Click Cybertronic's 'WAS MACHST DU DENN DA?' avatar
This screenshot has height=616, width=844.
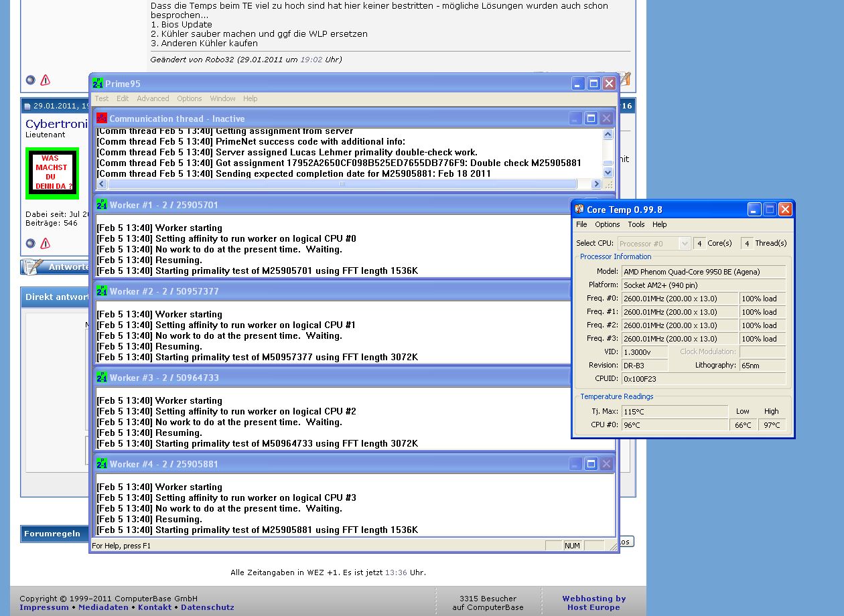click(x=52, y=173)
